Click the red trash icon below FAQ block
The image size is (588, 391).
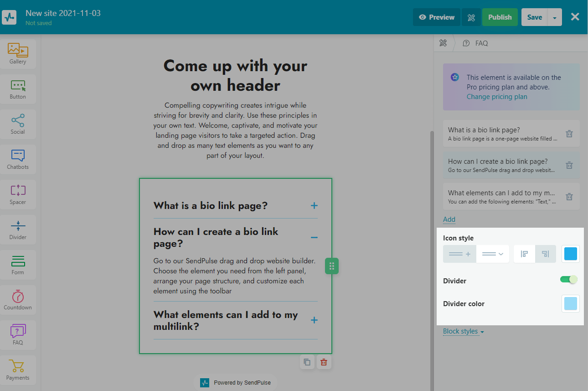pos(324,362)
